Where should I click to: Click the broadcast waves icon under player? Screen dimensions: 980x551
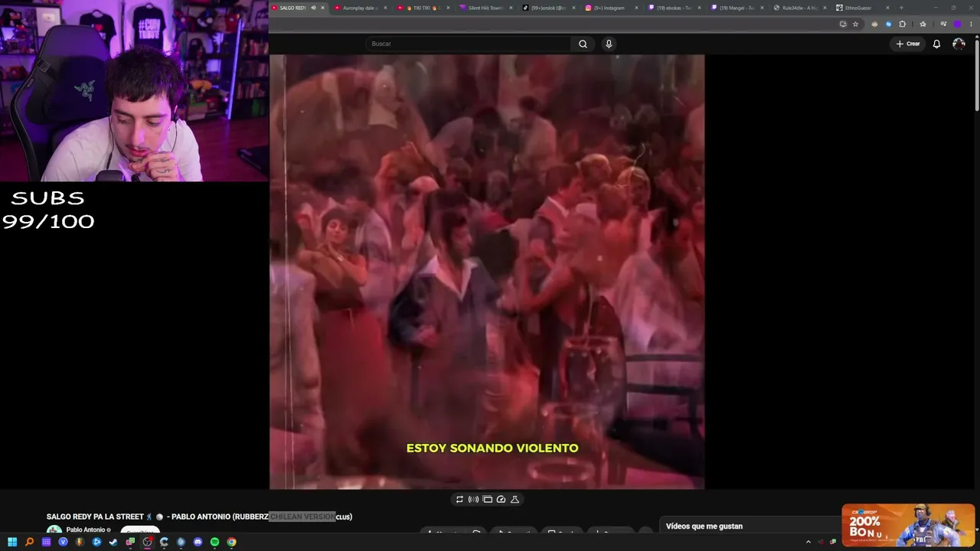click(473, 499)
